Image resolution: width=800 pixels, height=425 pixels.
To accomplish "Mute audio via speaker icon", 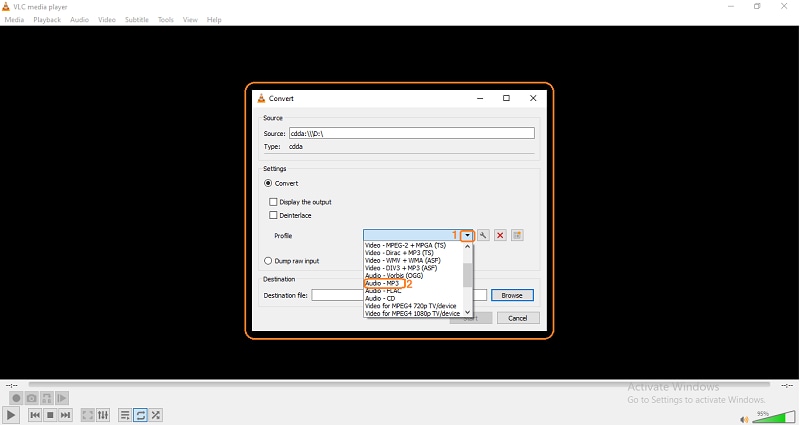I will tap(744, 419).
